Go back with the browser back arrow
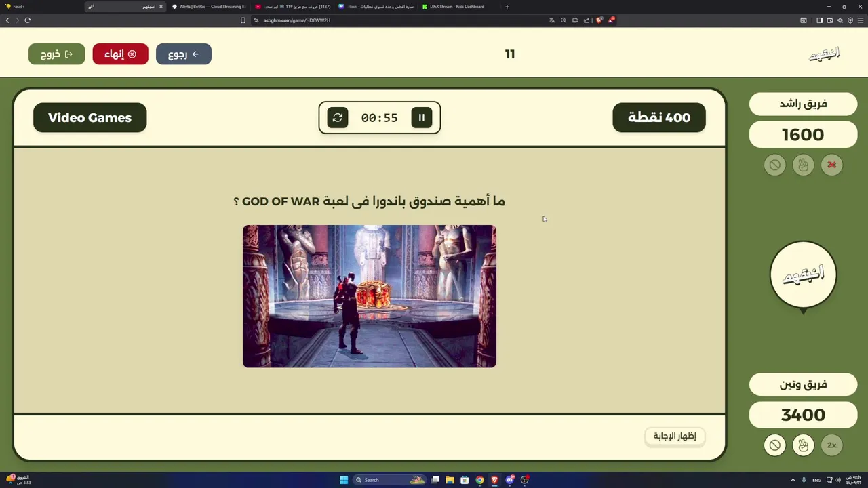868x488 pixels. click(x=7, y=20)
